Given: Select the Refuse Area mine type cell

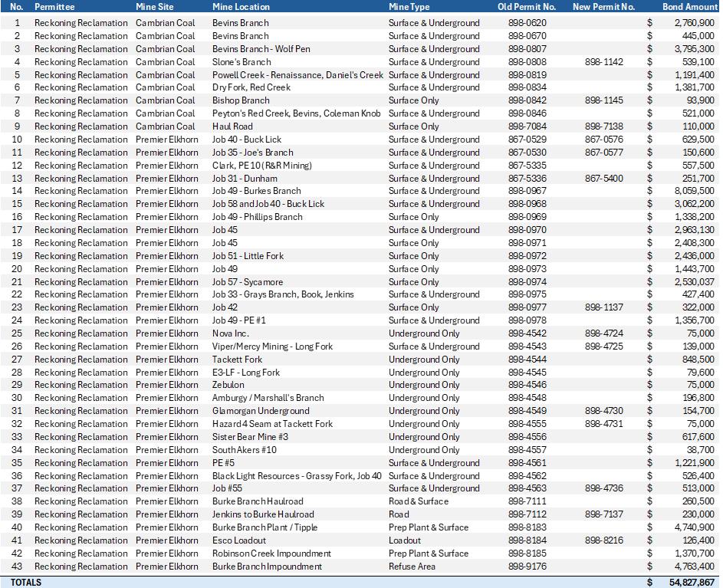Looking at the screenshot, I should (412, 567).
